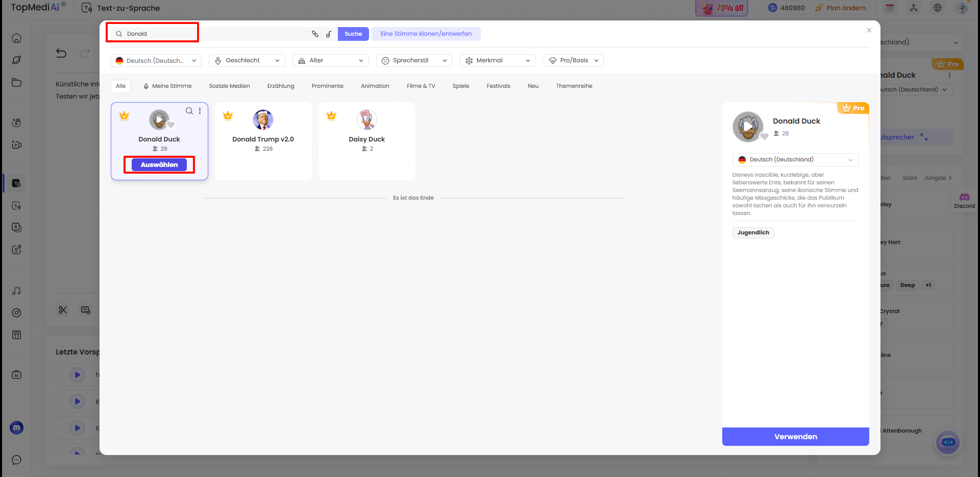The height and width of the screenshot is (477, 980).
Task: Click the Suche button
Action: click(353, 34)
